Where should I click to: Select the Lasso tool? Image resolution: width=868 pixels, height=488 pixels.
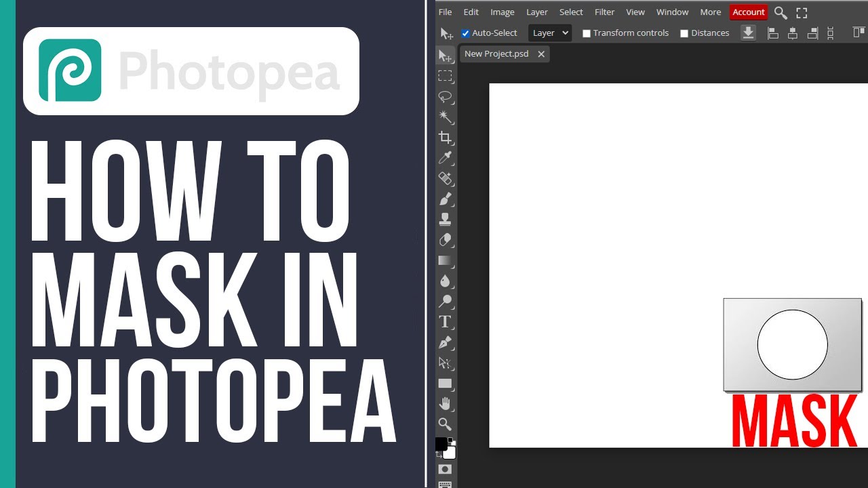point(445,96)
